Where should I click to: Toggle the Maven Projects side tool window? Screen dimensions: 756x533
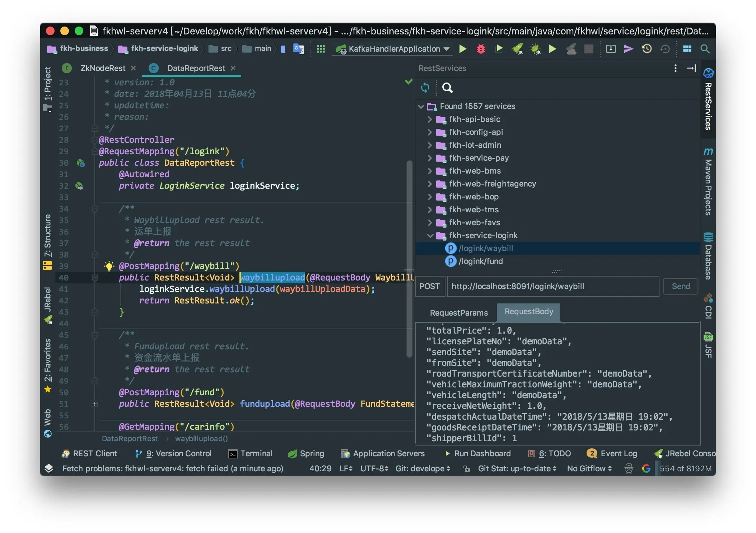[x=708, y=182]
